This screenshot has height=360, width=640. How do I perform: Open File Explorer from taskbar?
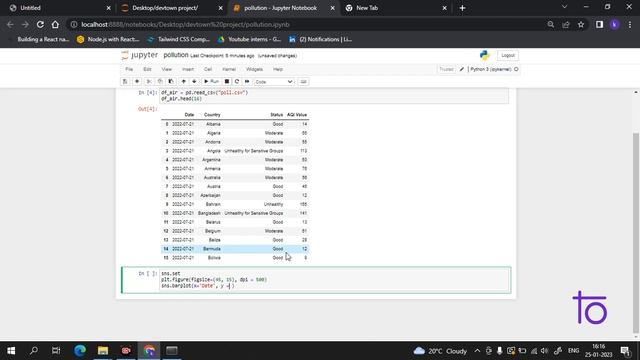[x=103, y=351]
